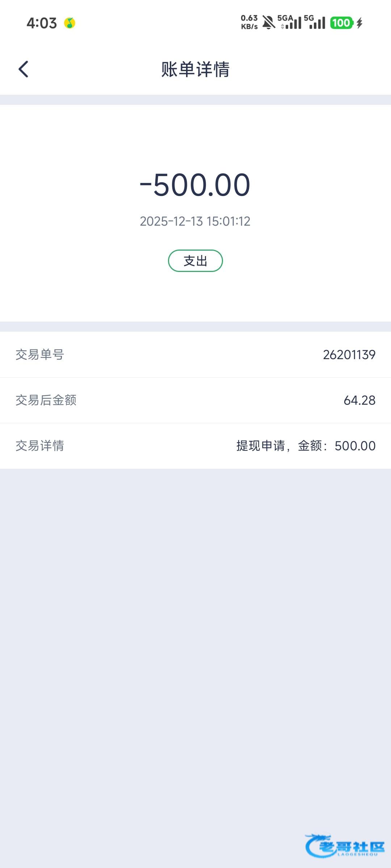The height and width of the screenshot is (868, 391).
Task: Tap the muted notification bell icon
Action: pyautogui.click(x=268, y=23)
